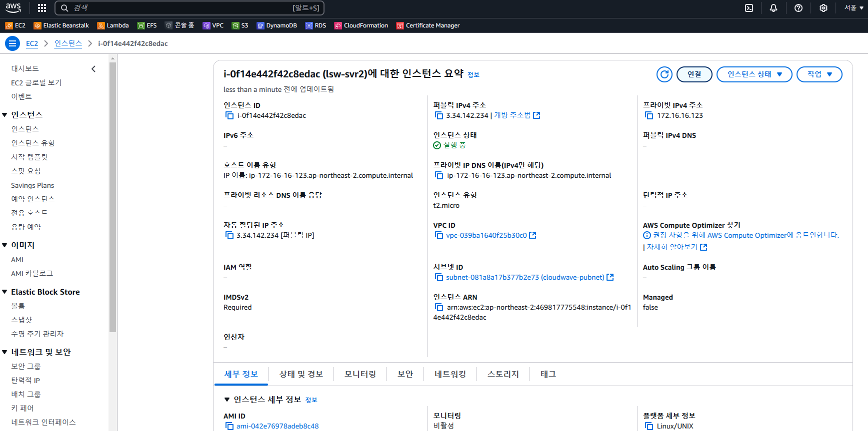Open EC2 bookmark in favorites bar
Viewport: 868px width, 431px height.
pos(15,25)
